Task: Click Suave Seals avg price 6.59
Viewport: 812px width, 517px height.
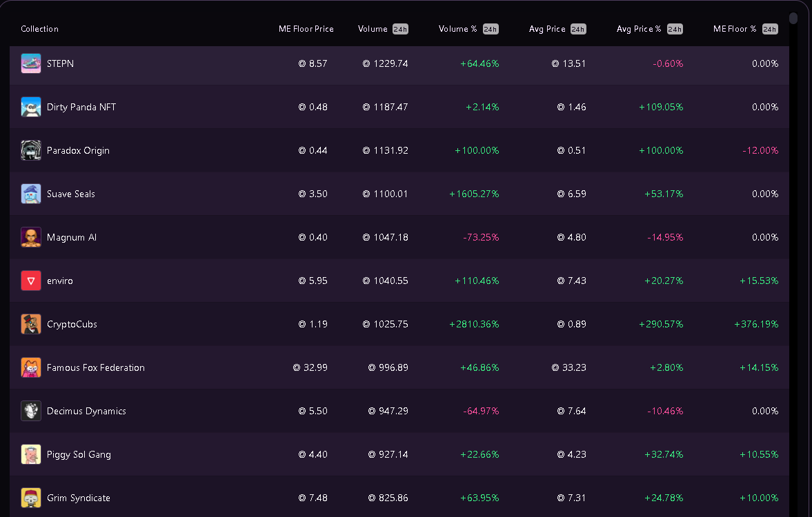Action: pos(572,194)
